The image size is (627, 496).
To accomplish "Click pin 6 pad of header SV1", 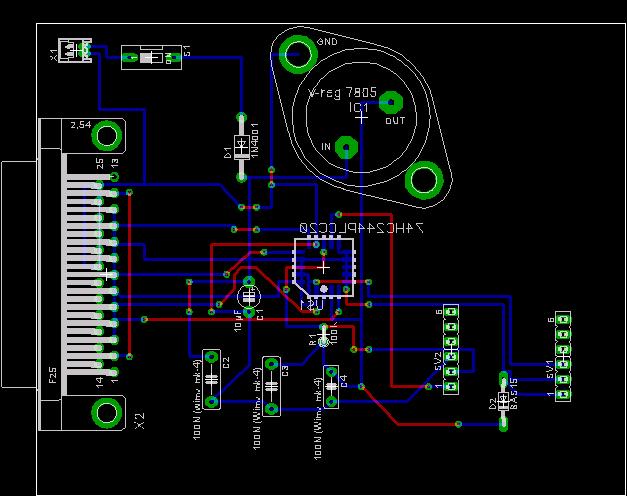I will tap(563, 319).
